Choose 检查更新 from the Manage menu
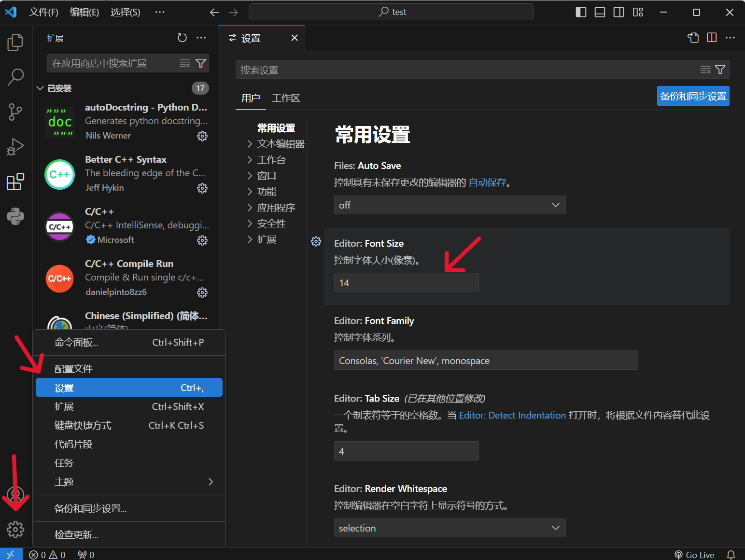This screenshot has width=745, height=560. pos(129,535)
